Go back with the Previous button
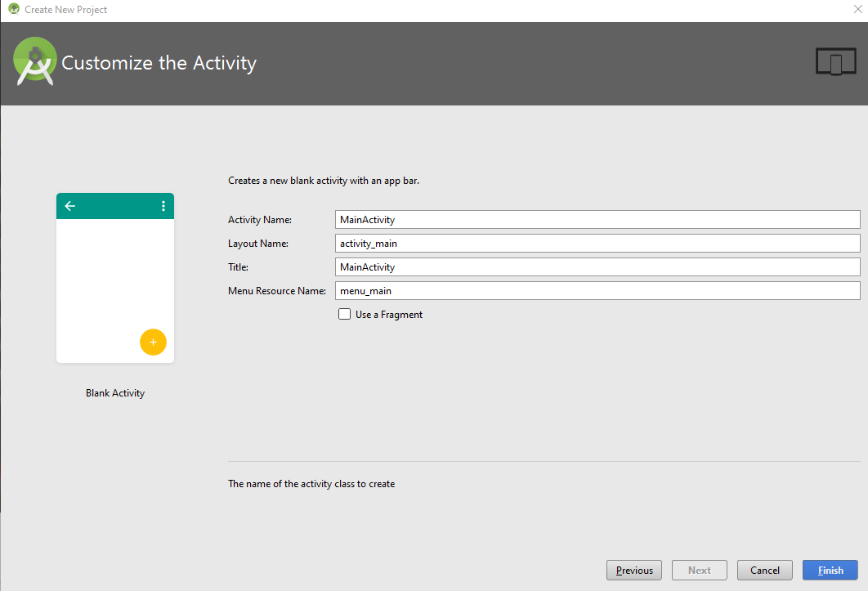Screen dimensions: 868x591 (x=634, y=571)
